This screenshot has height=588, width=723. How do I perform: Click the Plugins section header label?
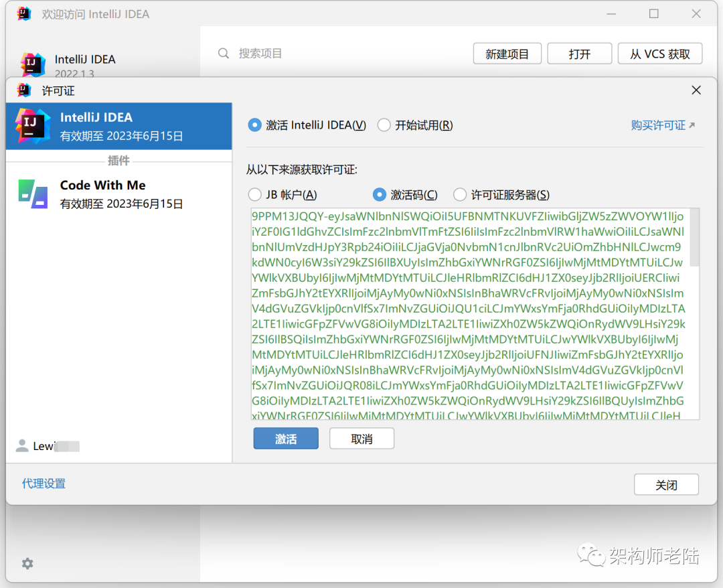(x=118, y=161)
